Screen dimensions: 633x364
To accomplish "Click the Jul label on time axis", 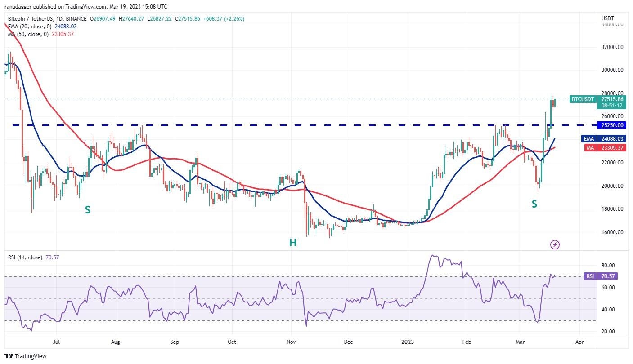I will tap(57, 342).
